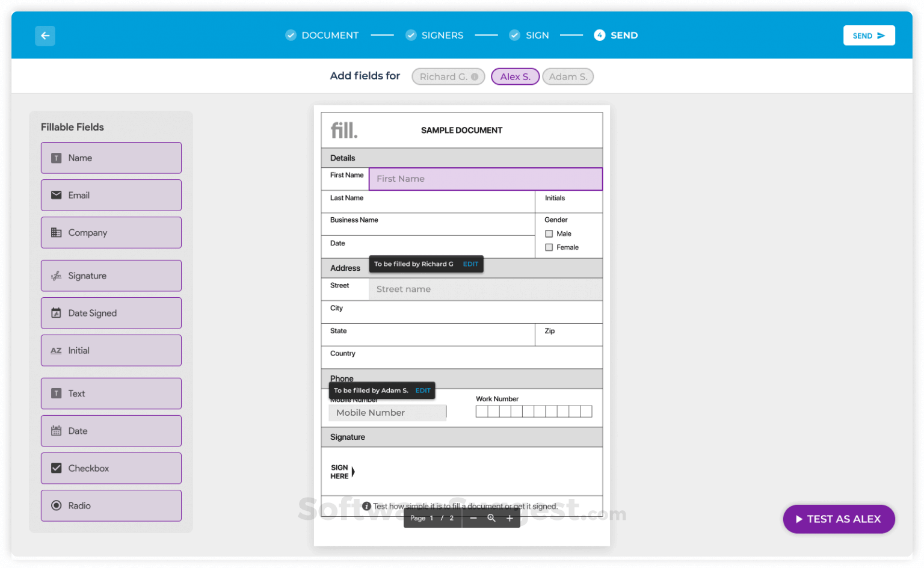
Task: Add a Signature fillable field
Action: pos(111,276)
